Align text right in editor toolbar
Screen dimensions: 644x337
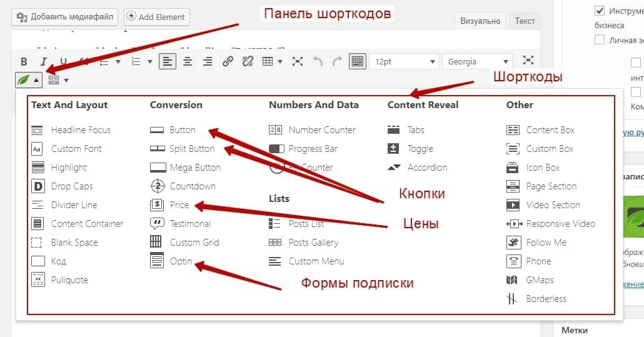208,61
